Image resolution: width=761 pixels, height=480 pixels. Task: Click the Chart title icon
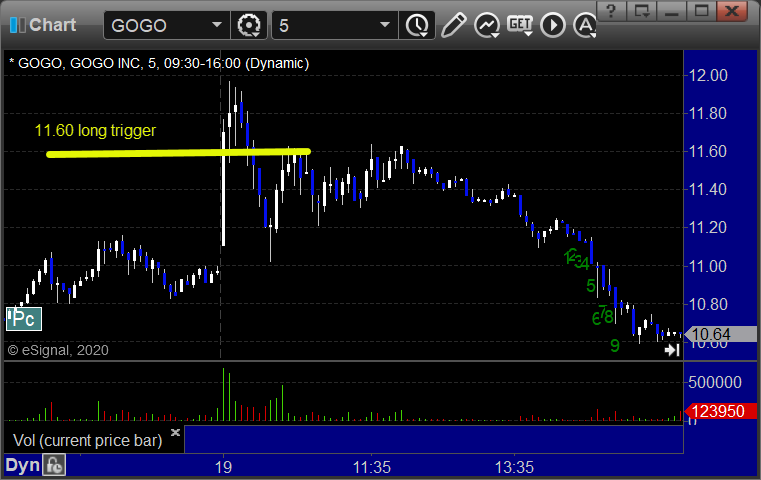point(17,25)
